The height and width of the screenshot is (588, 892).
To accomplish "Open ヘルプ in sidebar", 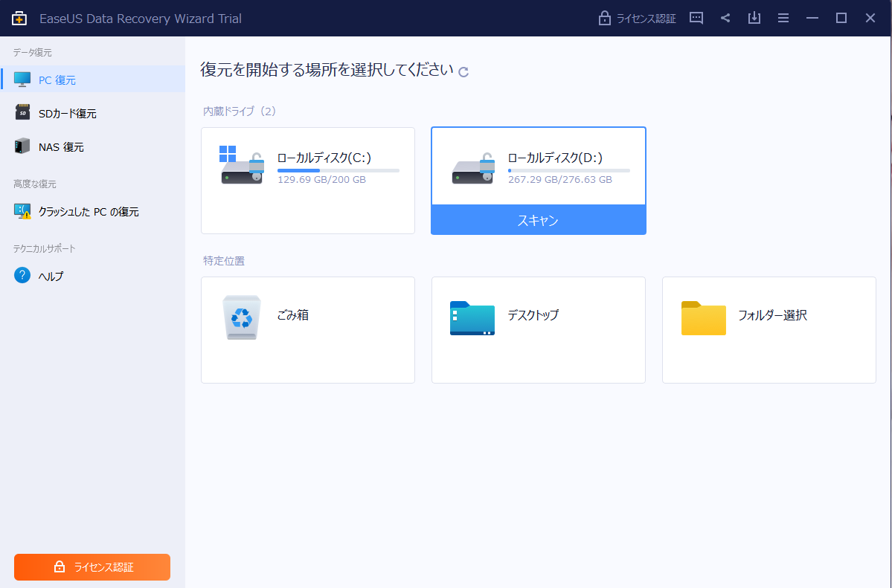I will [x=93, y=276].
